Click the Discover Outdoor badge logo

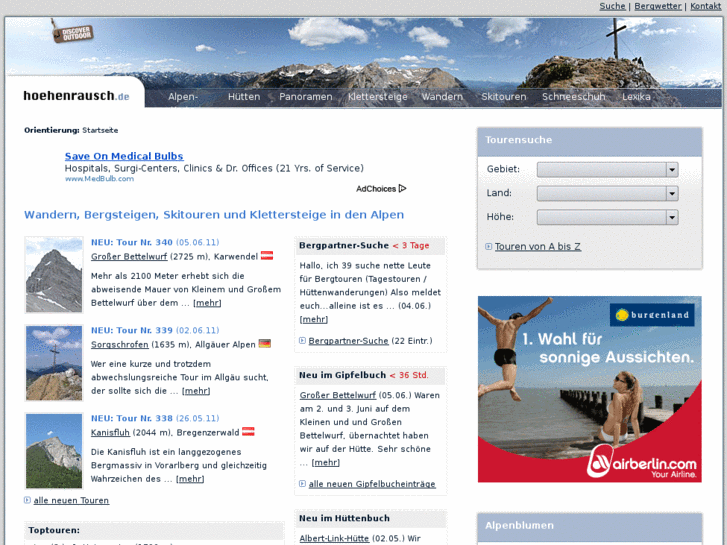73,32
